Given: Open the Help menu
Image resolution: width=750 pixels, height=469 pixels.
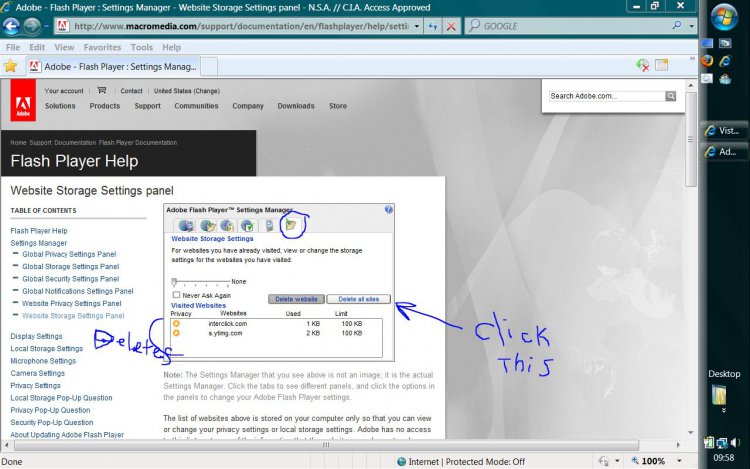Looking at the screenshot, I should click(x=171, y=47).
